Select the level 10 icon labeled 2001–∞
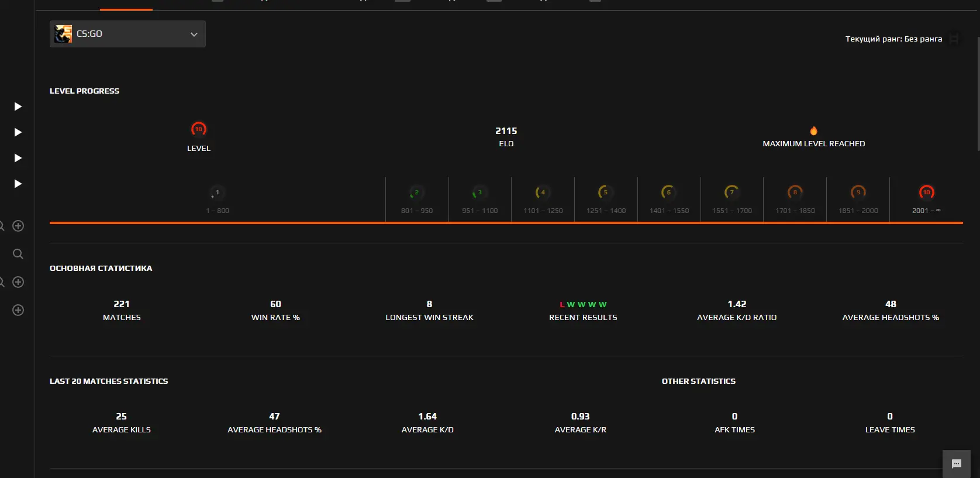Viewport: 980px width, 478px height. point(926,192)
